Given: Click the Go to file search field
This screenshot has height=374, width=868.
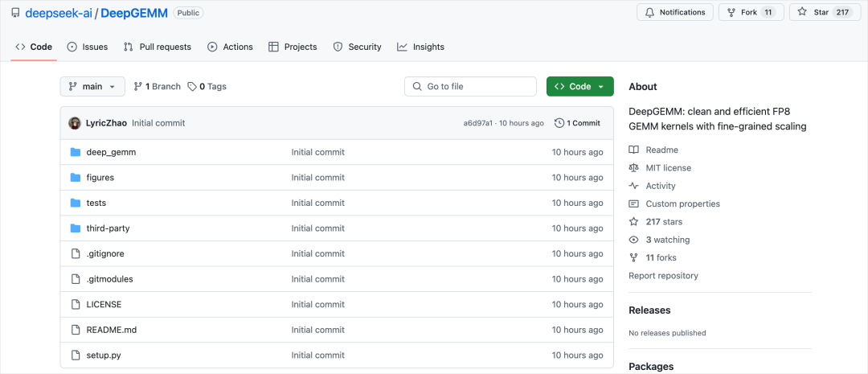Looking at the screenshot, I should click(x=470, y=86).
